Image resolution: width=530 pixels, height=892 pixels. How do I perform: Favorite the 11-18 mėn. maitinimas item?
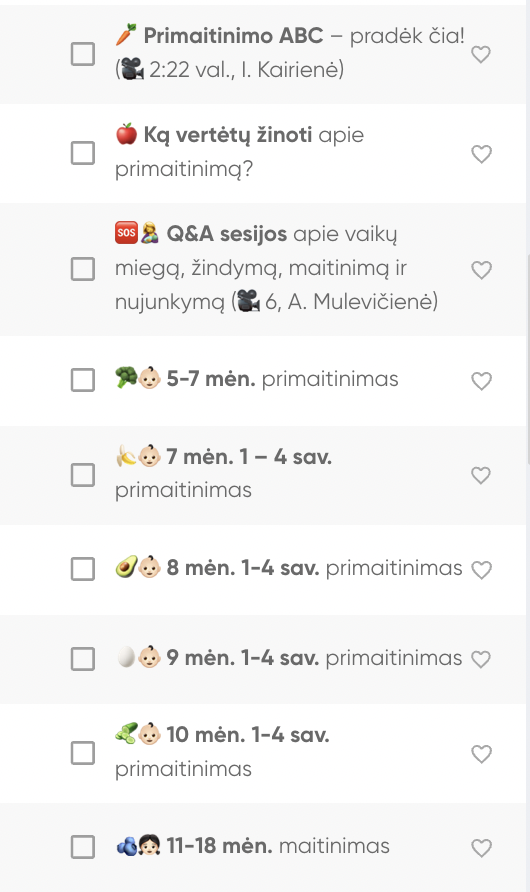coord(481,848)
